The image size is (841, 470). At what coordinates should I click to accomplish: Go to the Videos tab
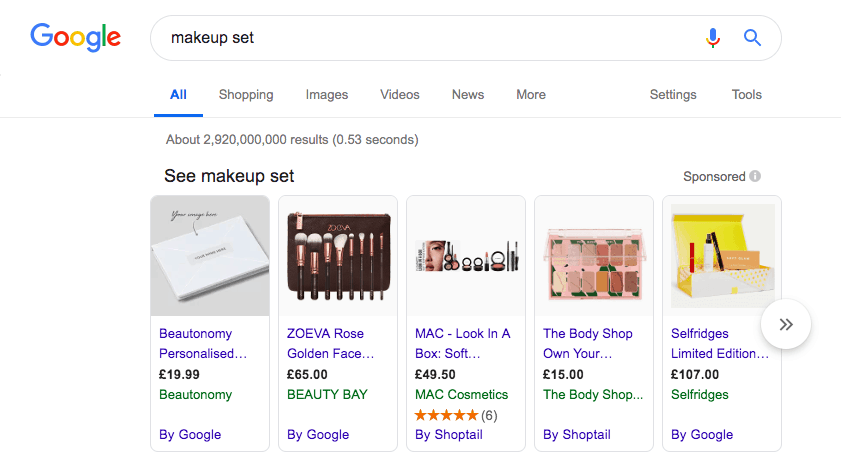click(x=399, y=95)
